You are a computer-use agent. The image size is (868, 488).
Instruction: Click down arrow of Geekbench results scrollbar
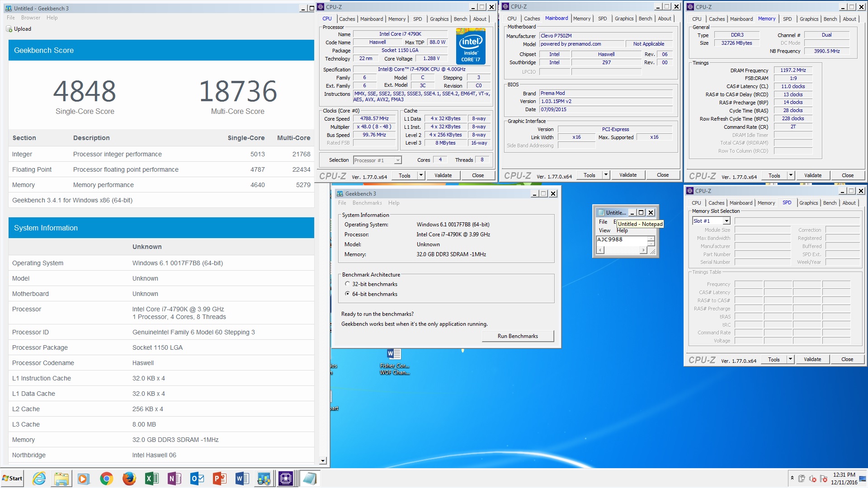pyautogui.click(x=323, y=461)
